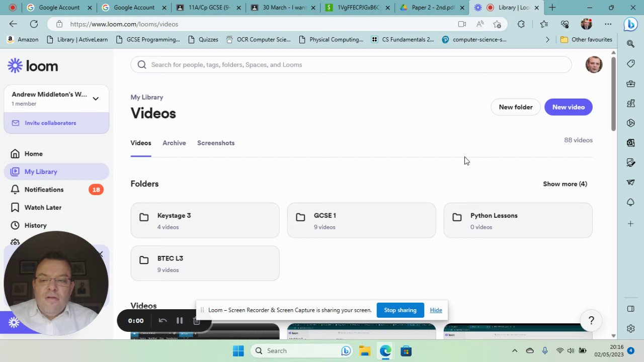Open the Windows Start menu
Viewport: 644px width, 362px height.
click(238, 351)
